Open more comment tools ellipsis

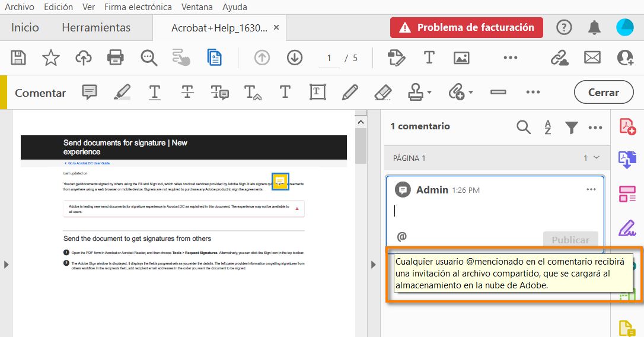point(533,93)
